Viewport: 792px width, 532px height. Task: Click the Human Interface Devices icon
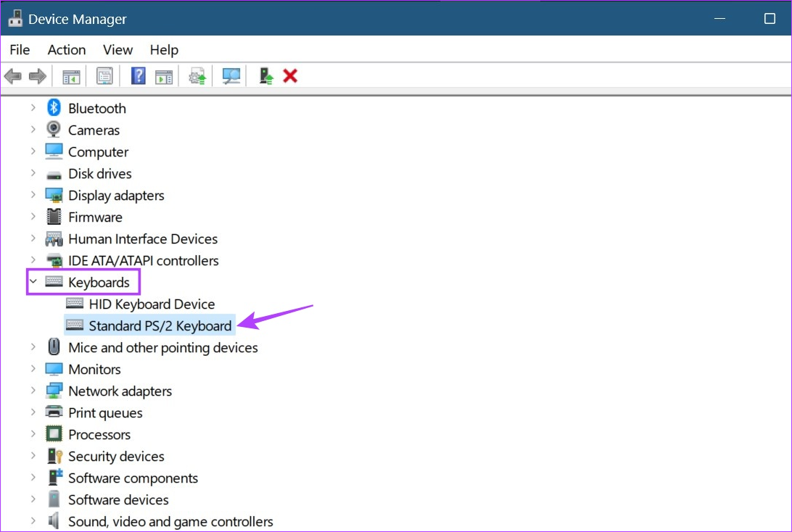click(54, 238)
